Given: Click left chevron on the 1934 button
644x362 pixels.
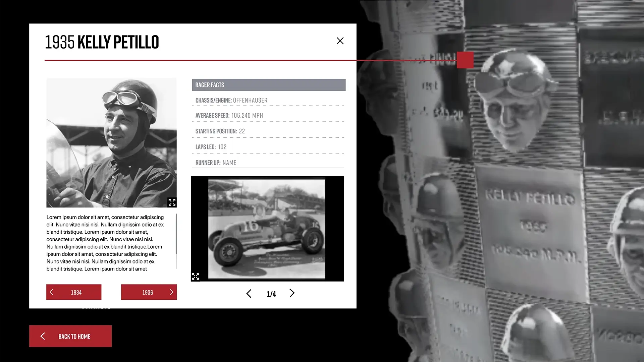Looking at the screenshot, I should pos(52,292).
